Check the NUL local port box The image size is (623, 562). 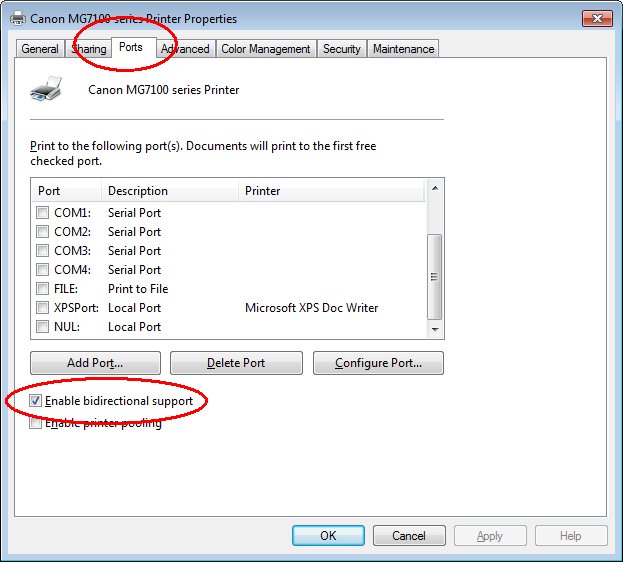pyautogui.click(x=42, y=327)
